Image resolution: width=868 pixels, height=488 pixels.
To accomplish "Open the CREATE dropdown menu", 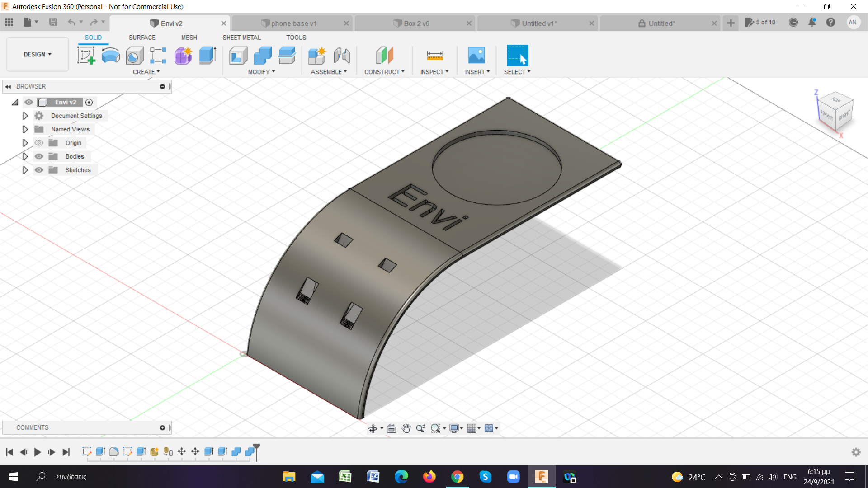I will click(146, 72).
